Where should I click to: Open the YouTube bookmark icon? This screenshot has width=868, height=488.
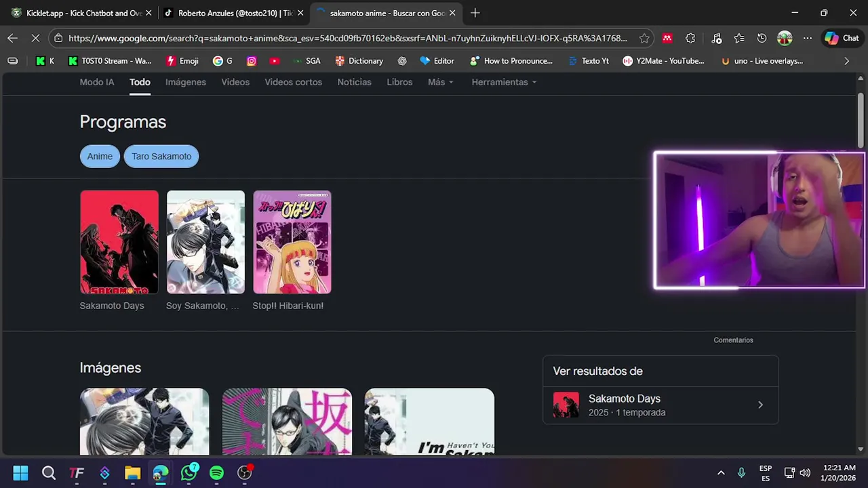tap(274, 61)
